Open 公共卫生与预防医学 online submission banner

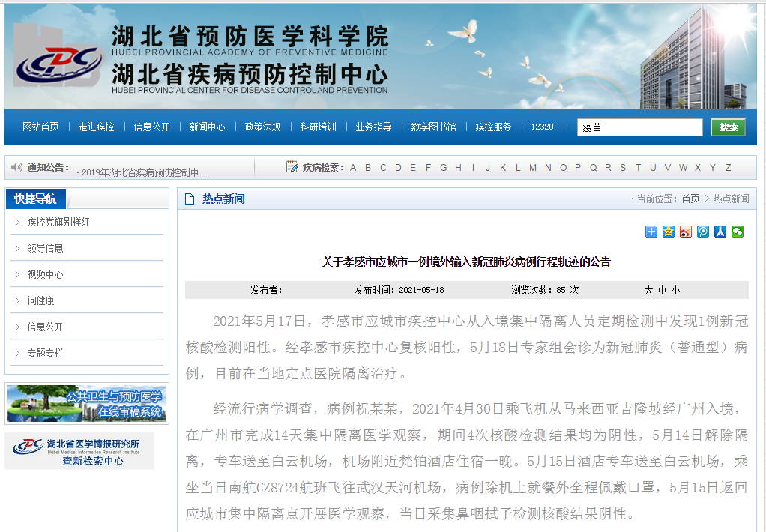(86, 404)
